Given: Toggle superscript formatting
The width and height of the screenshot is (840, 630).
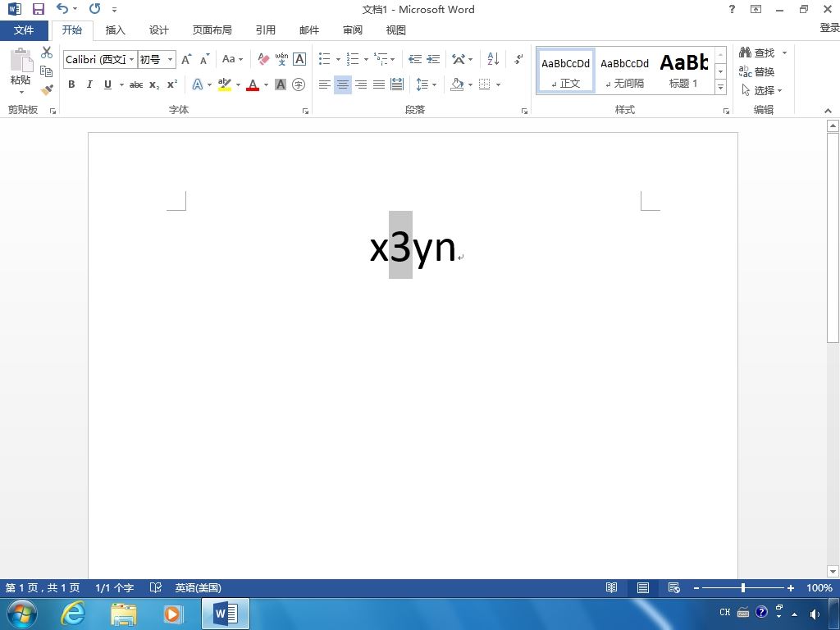Looking at the screenshot, I should 172,84.
